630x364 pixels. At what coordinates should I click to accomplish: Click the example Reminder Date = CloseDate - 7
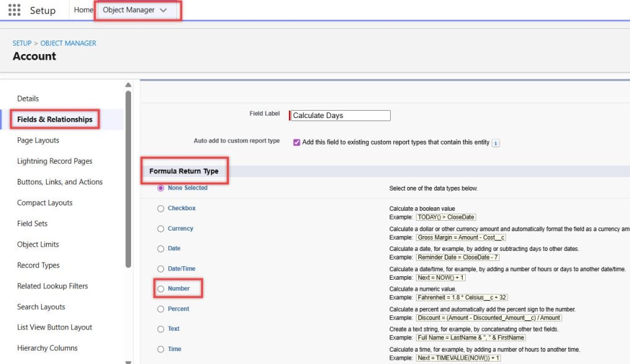[458, 258]
